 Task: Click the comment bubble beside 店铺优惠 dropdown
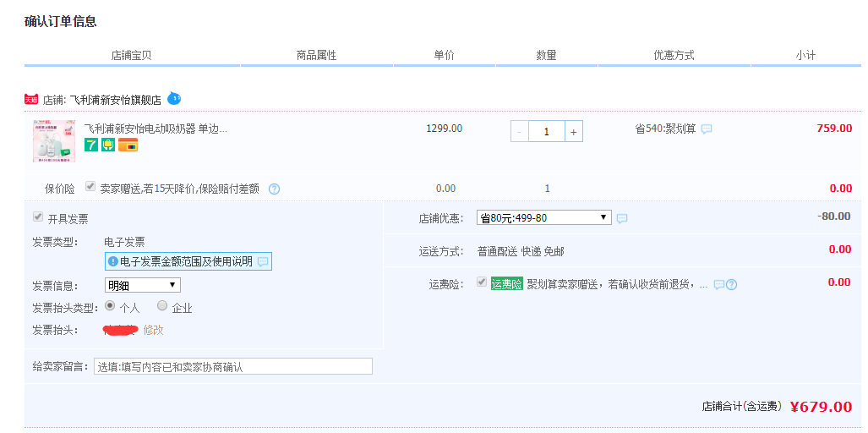pos(622,218)
